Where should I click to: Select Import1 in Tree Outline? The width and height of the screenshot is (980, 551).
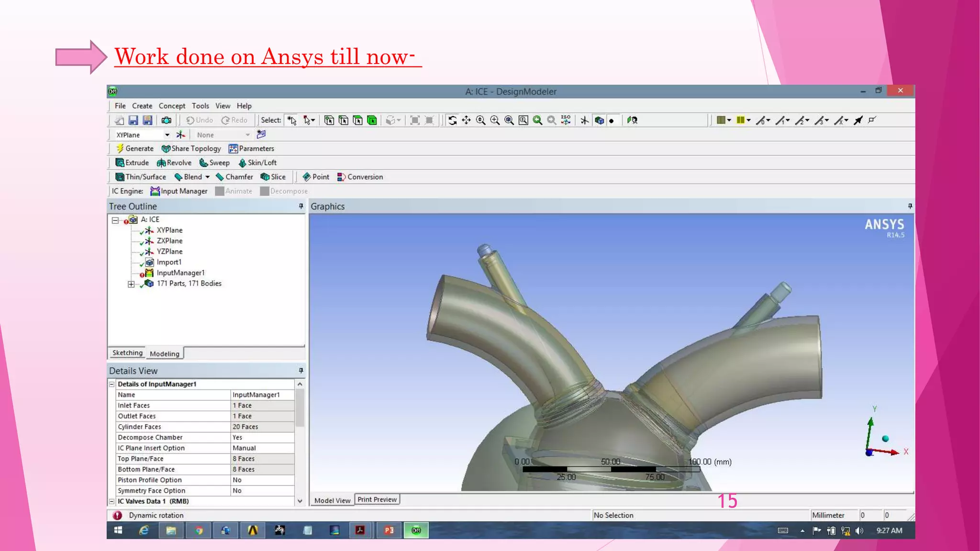tap(169, 263)
